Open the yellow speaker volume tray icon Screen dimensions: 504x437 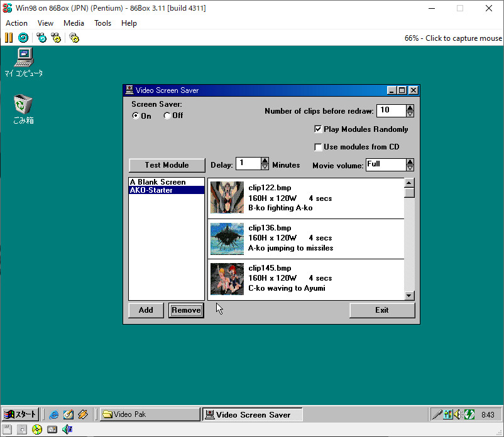pyautogui.click(x=457, y=414)
